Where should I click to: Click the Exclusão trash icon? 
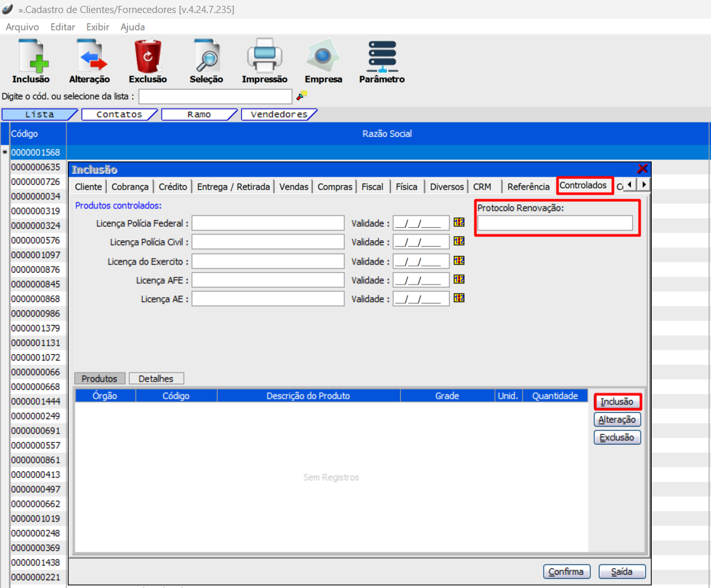pyautogui.click(x=148, y=57)
